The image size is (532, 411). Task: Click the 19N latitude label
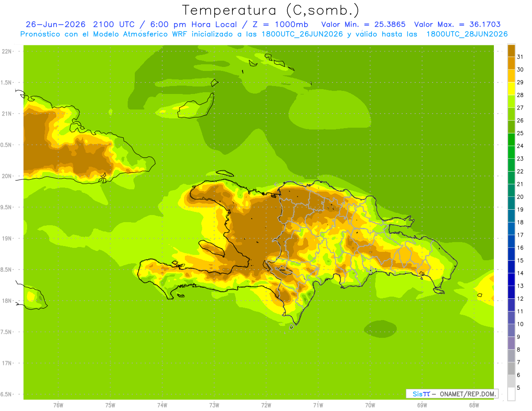[x=7, y=238]
